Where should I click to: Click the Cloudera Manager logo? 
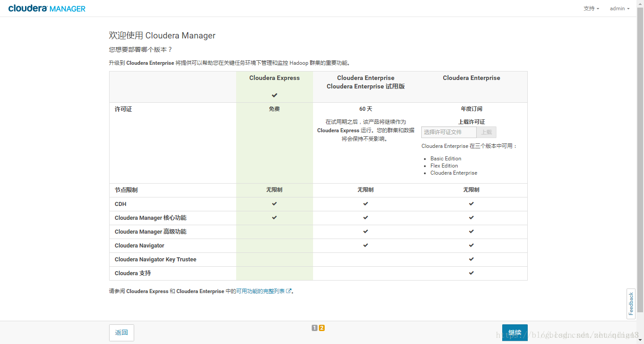point(47,8)
